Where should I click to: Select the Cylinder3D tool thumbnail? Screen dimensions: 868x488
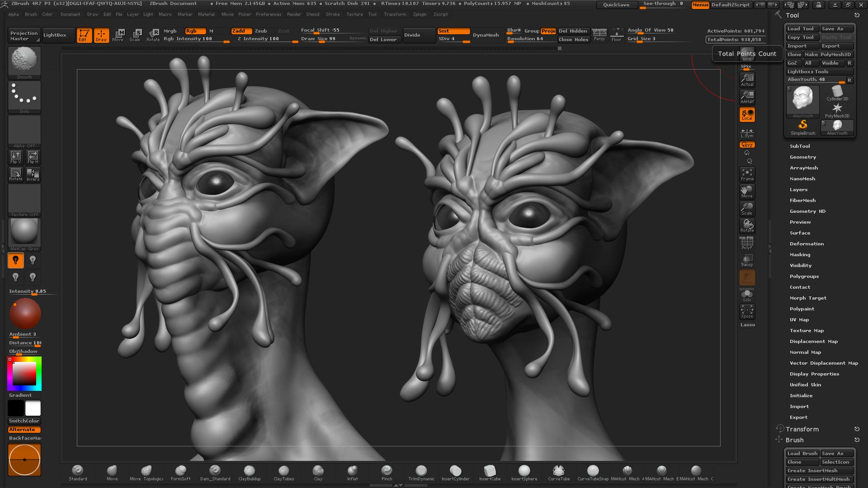837,94
